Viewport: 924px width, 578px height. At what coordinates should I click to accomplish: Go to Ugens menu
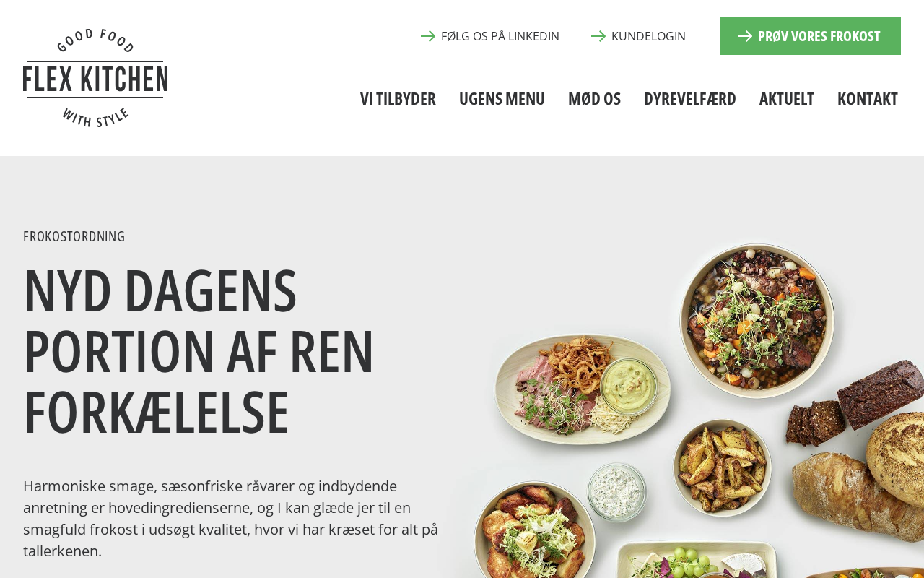coord(502,98)
